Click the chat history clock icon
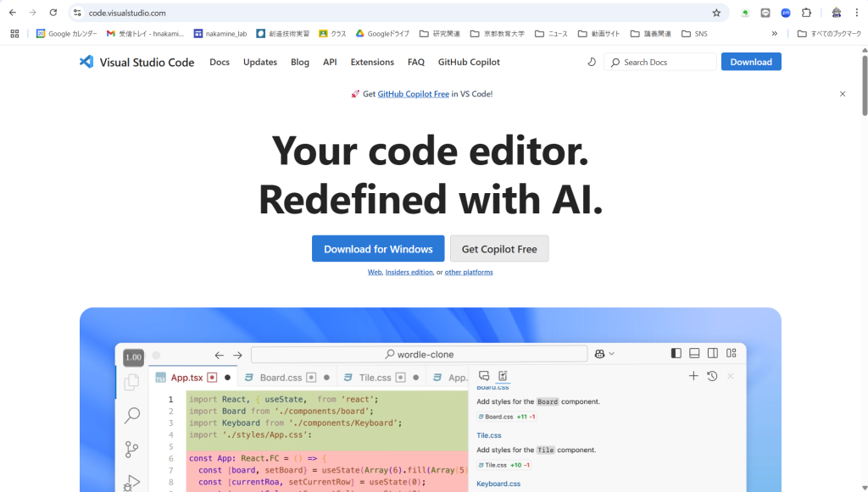 click(712, 376)
